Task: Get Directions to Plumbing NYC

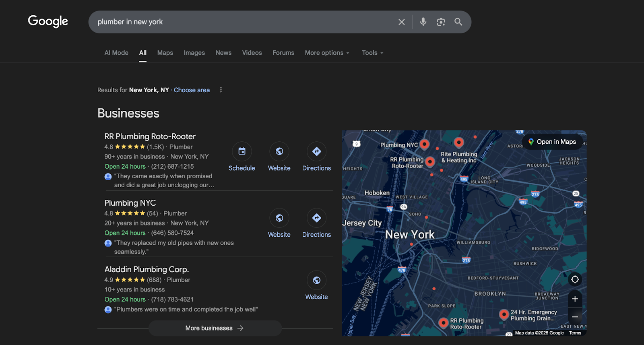Action: 317,218
